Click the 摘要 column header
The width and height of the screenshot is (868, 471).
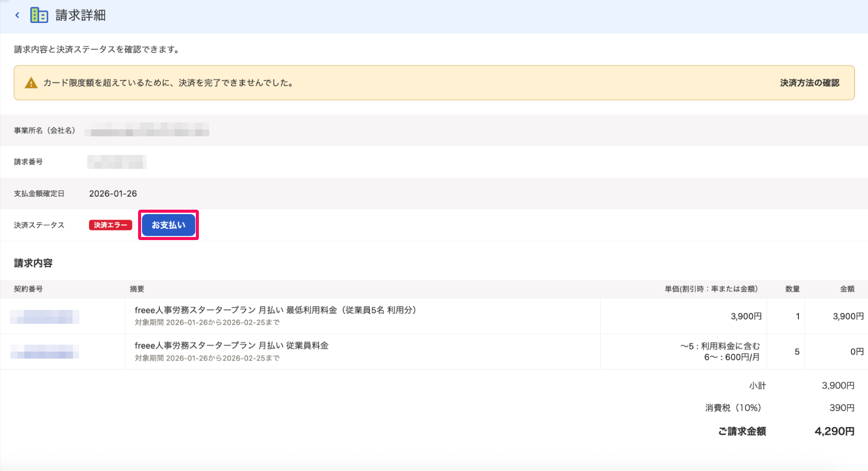(x=137, y=289)
